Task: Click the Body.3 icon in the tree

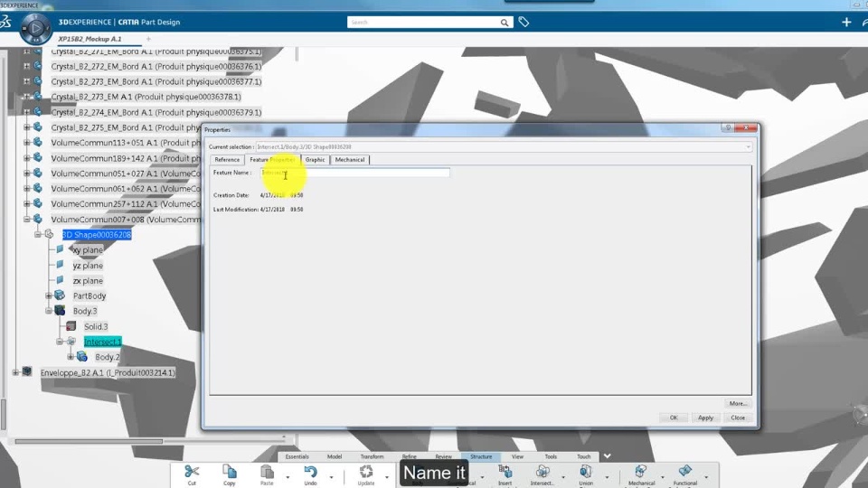Action: pos(60,311)
